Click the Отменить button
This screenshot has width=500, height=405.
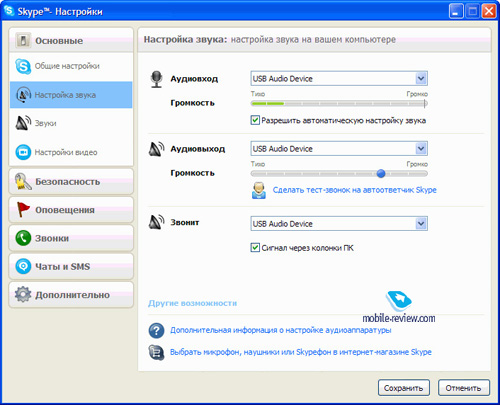tap(464, 388)
